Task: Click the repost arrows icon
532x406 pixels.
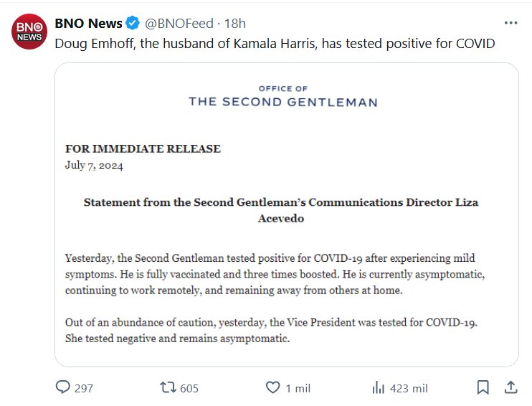Action: coord(168,387)
